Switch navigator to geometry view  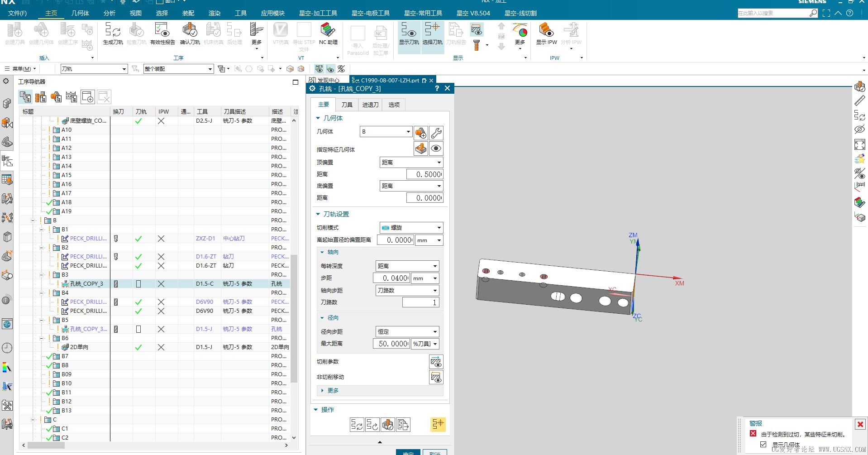[x=56, y=96]
